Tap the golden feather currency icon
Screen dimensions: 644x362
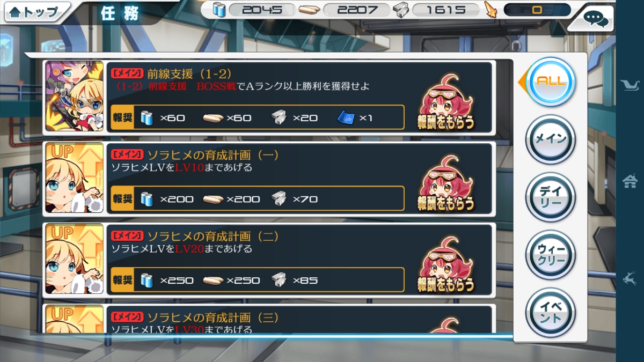tap(491, 10)
